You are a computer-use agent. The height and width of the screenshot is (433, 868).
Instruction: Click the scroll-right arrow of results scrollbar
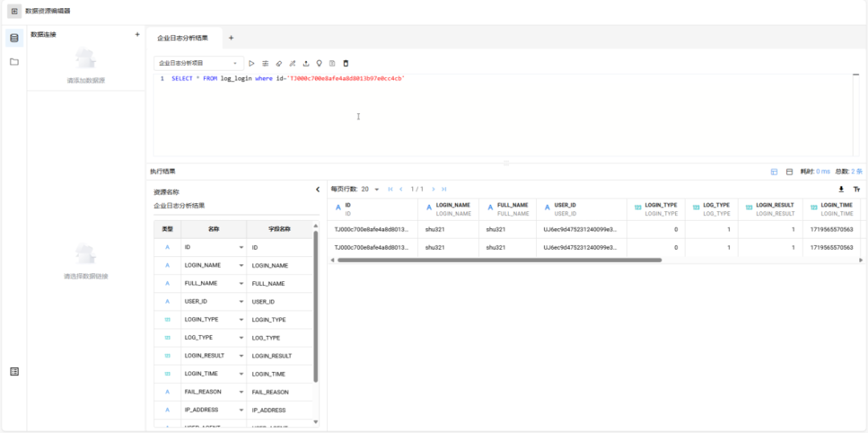861,259
